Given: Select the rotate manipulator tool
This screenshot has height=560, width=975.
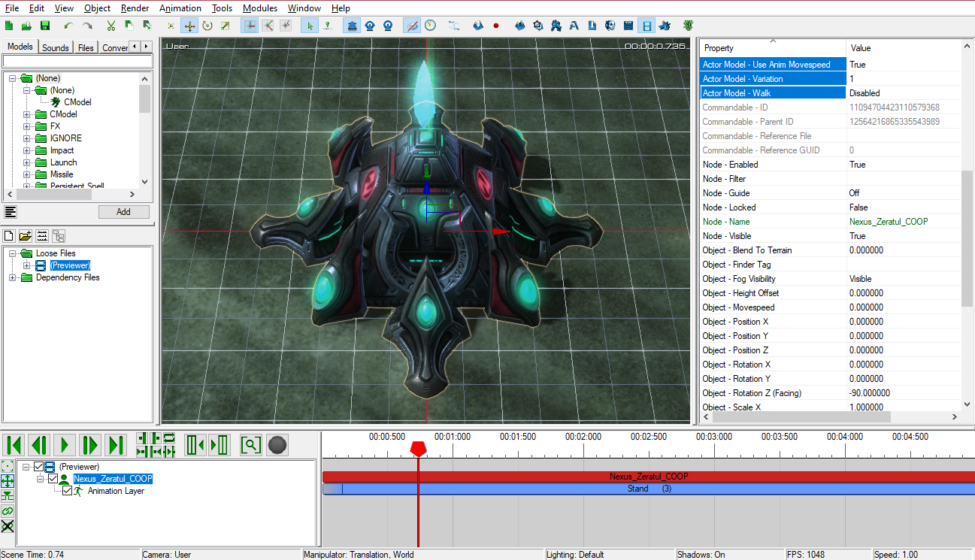Looking at the screenshot, I should coord(207,26).
